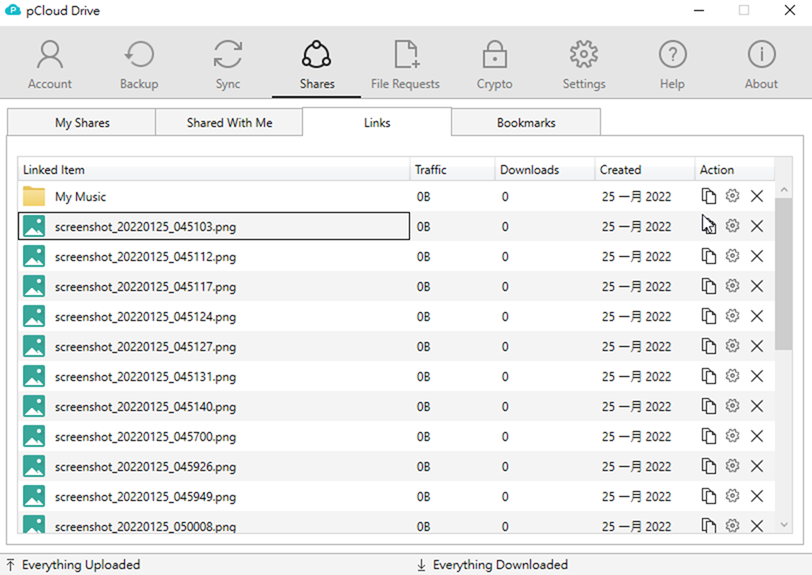
Task: Open the Backup section
Action: (139, 64)
